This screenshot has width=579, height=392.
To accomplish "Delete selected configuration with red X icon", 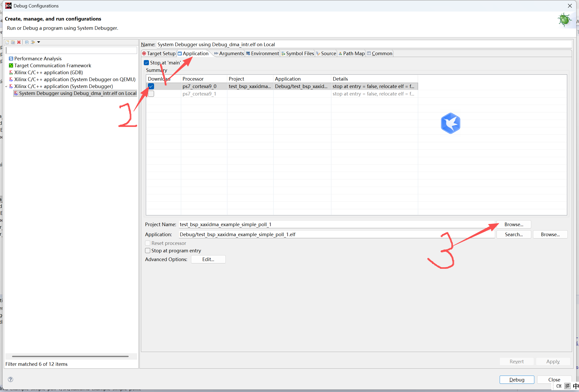I will click(19, 42).
